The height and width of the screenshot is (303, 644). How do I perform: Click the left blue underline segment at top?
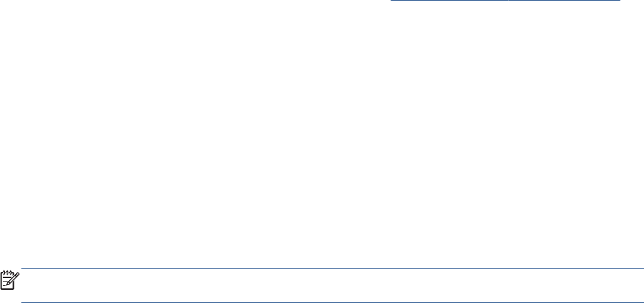point(449,1)
